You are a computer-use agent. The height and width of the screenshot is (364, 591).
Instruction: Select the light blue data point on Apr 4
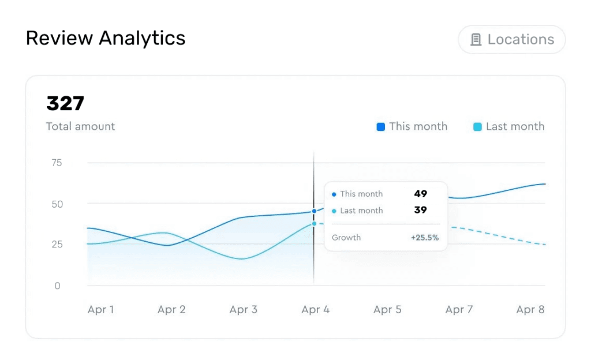(x=314, y=224)
